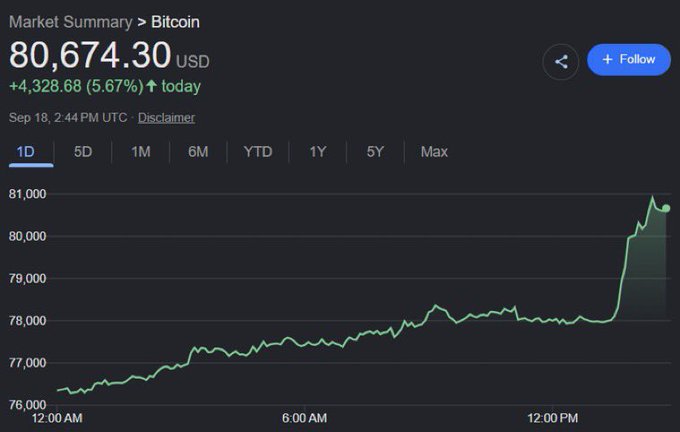Click the current price dot on chart
The image size is (680, 432).
pyautogui.click(x=666, y=209)
